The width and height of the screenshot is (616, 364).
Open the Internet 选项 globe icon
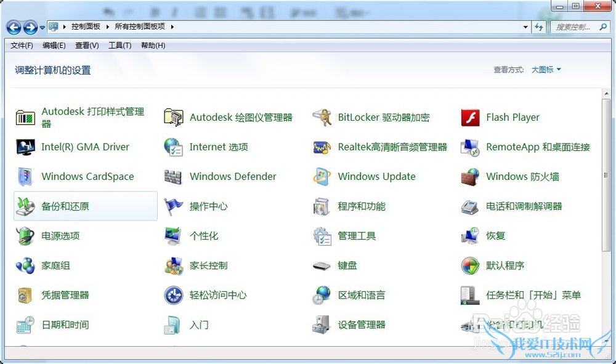pyautogui.click(x=174, y=147)
